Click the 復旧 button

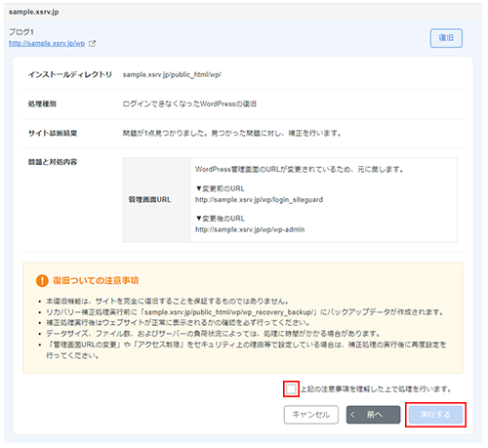click(446, 38)
